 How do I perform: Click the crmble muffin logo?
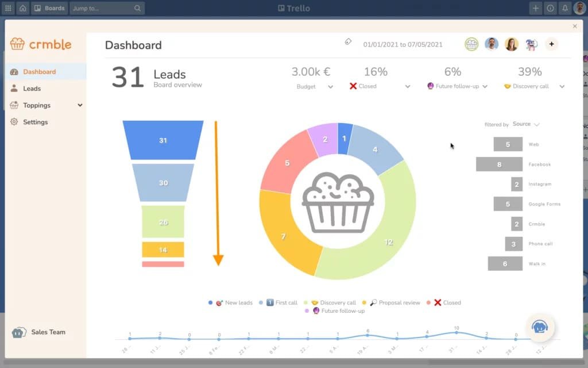17,44
